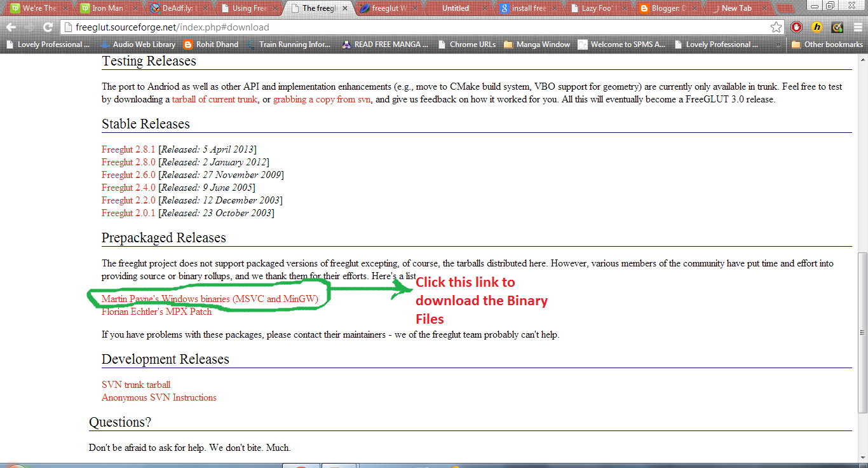Close the active 'The freeglut' tab
The height and width of the screenshot is (468, 868).
coord(344,9)
